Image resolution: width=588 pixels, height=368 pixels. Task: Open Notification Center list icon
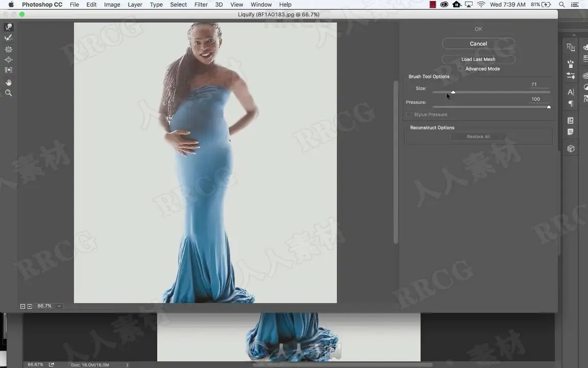tap(575, 5)
